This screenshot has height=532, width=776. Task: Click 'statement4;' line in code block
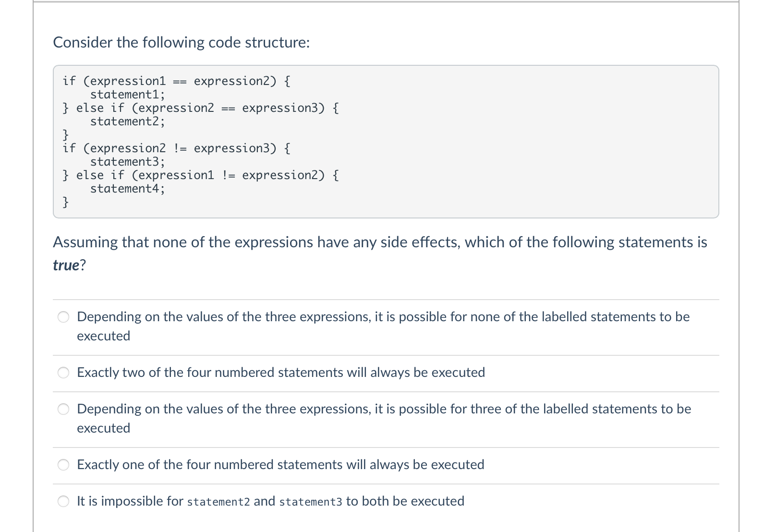[128, 188]
